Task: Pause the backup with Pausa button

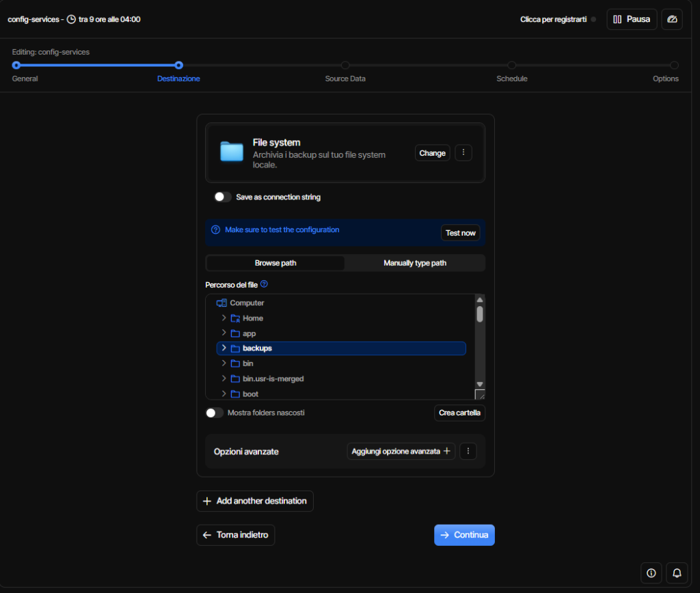Action: 631,19
